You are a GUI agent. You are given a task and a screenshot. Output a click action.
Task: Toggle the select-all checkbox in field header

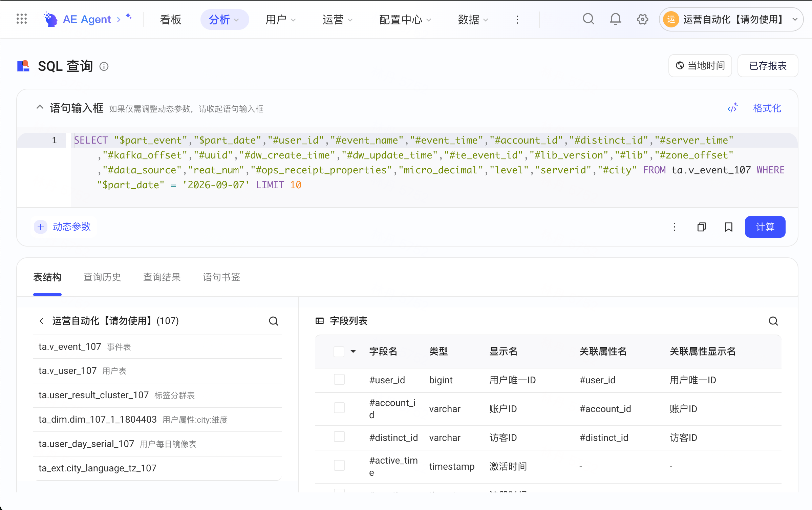(x=339, y=351)
